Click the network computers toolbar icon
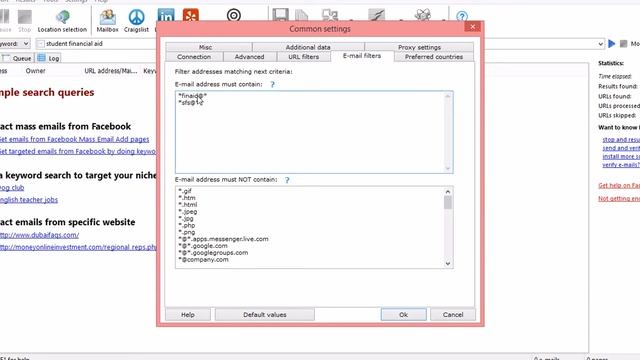Viewport: 640px width, 360px height. [330, 15]
